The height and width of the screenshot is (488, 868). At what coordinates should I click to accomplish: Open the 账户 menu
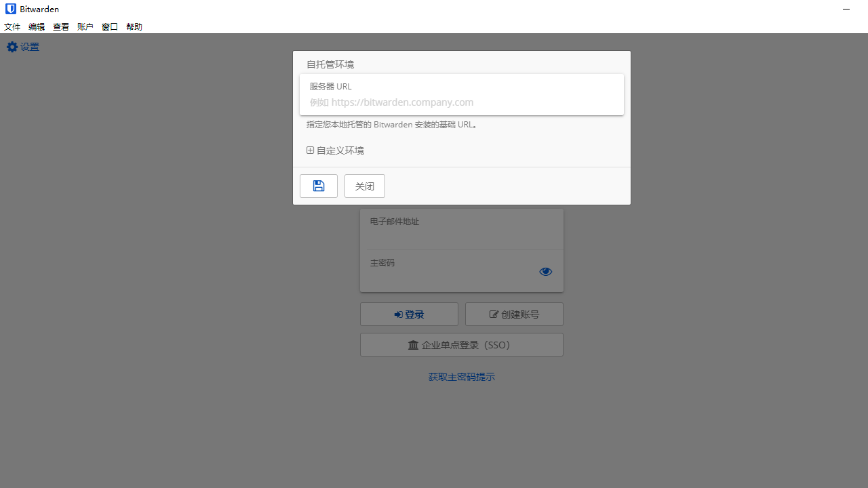[x=85, y=26]
